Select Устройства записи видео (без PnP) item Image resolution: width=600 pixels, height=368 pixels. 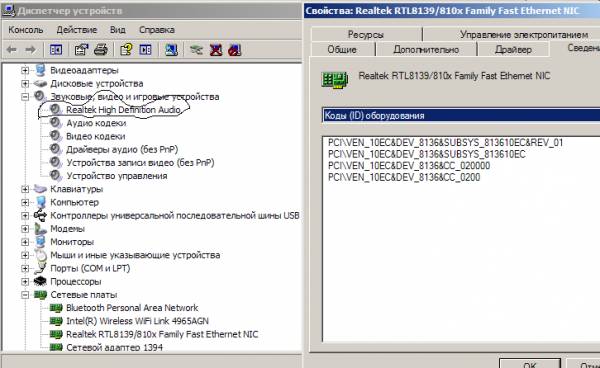tap(140, 163)
